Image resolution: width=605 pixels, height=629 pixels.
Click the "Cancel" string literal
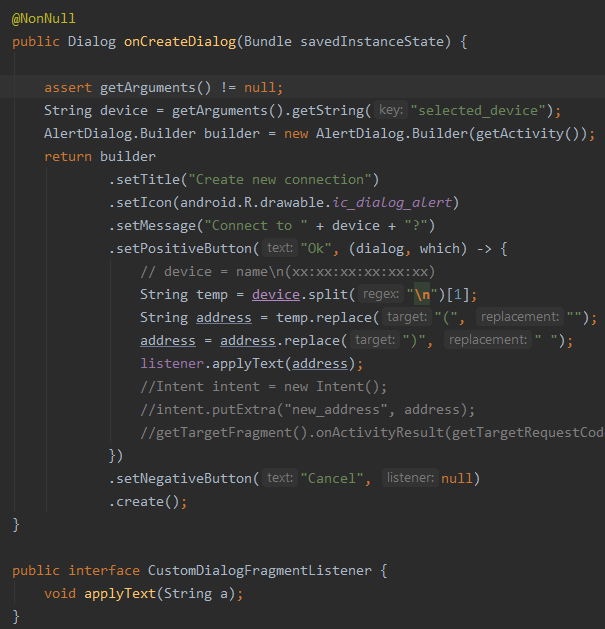pos(332,478)
